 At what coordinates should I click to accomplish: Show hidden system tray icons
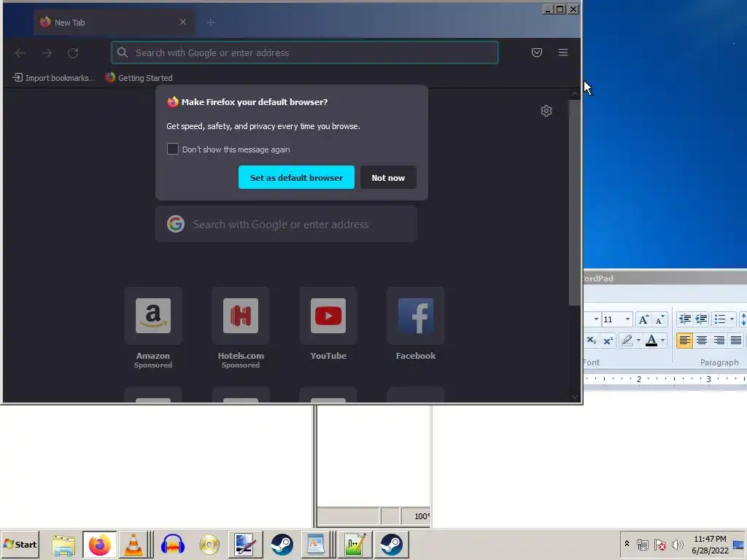627,544
